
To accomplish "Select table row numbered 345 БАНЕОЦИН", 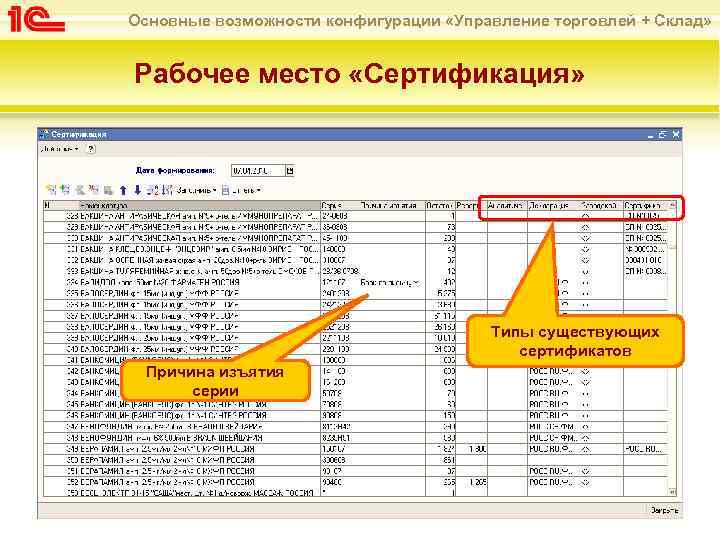I will pos(356,404).
